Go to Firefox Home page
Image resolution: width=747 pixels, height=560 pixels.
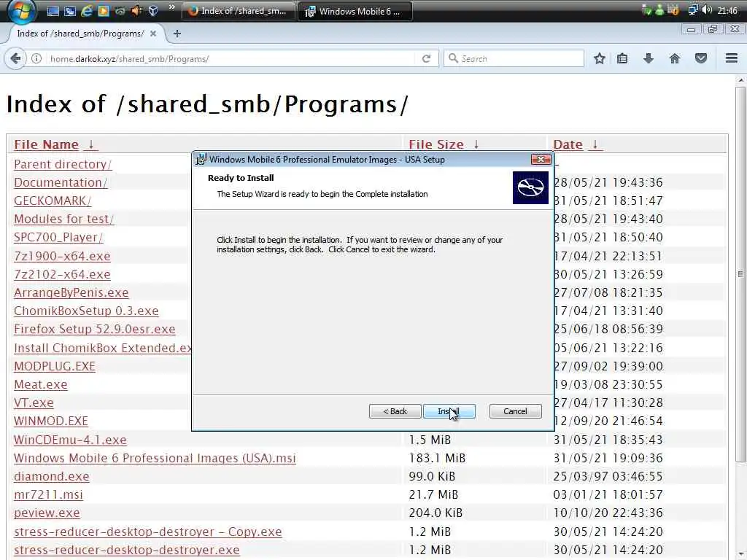674,58
